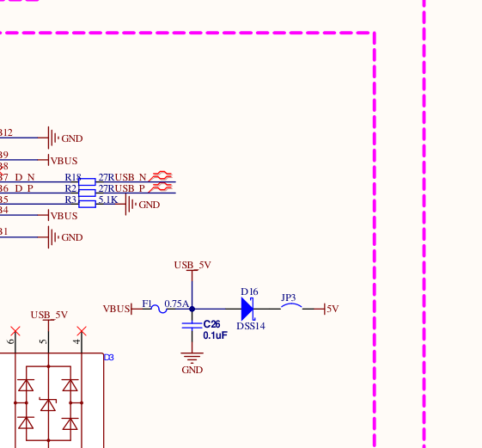Image resolution: width=482 pixels, height=448 pixels.
Task: Click the pin number 5 label
Action: coord(44,341)
